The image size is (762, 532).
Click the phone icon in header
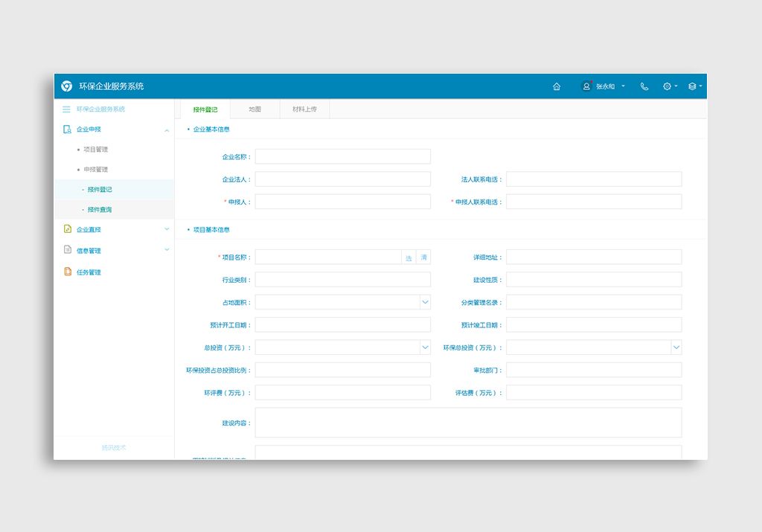pyautogui.click(x=644, y=86)
